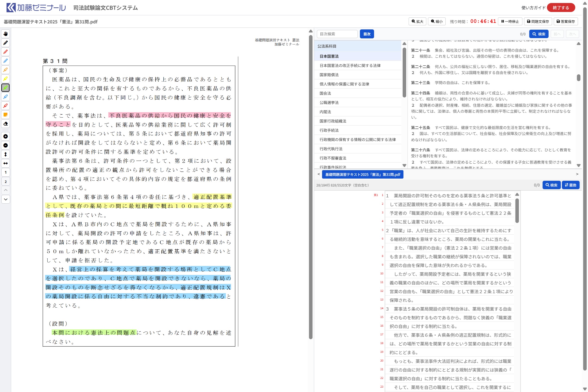Screen dimensions: 588x392
Task: Click the fit-to-height vertical arrow icon
Action: [5, 154]
